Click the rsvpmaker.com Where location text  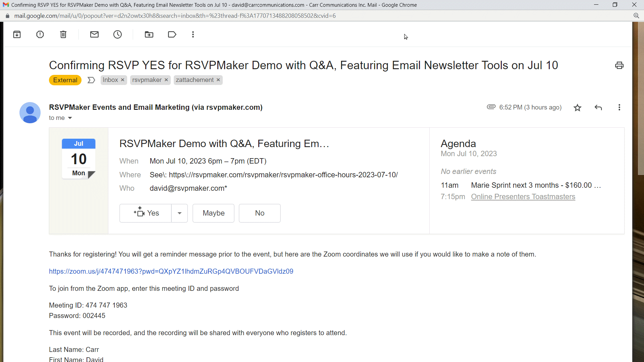[x=274, y=175]
